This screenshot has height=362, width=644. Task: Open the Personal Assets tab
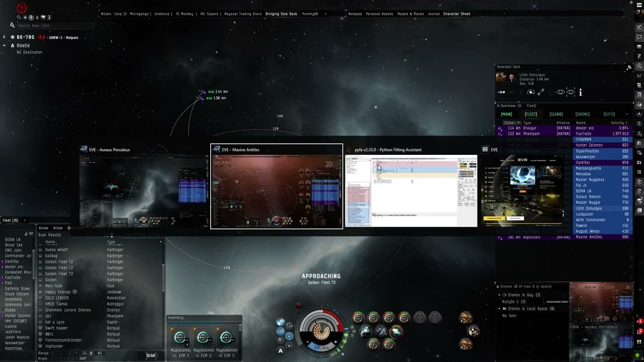click(379, 14)
